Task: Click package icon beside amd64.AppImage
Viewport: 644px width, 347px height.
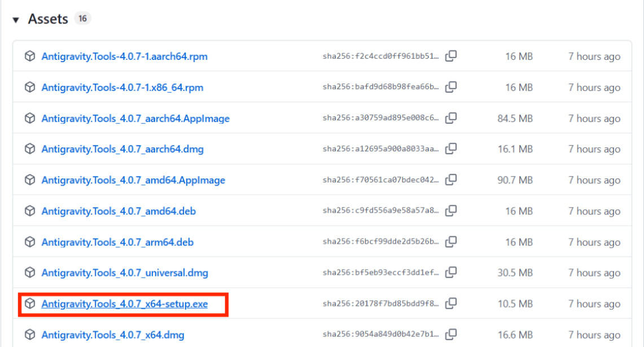Action: pyautogui.click(x=29, y=179)
